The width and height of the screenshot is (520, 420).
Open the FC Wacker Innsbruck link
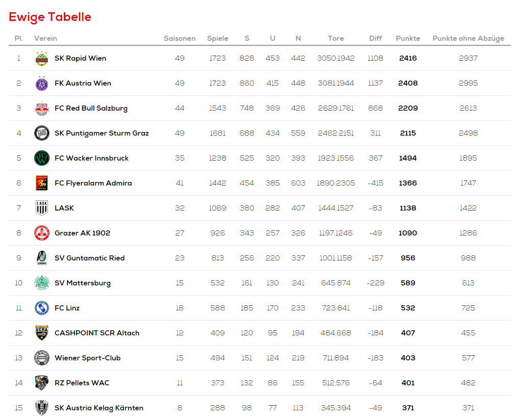pyautogui.click(x=91, y=158)
